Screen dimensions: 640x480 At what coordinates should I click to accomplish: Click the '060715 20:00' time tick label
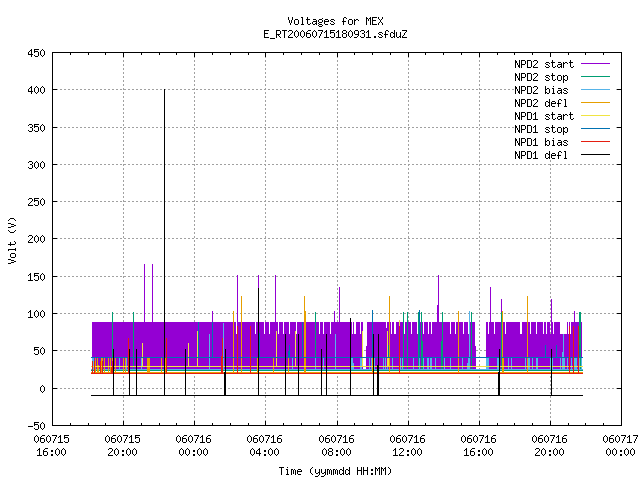(x=122, y=446)
